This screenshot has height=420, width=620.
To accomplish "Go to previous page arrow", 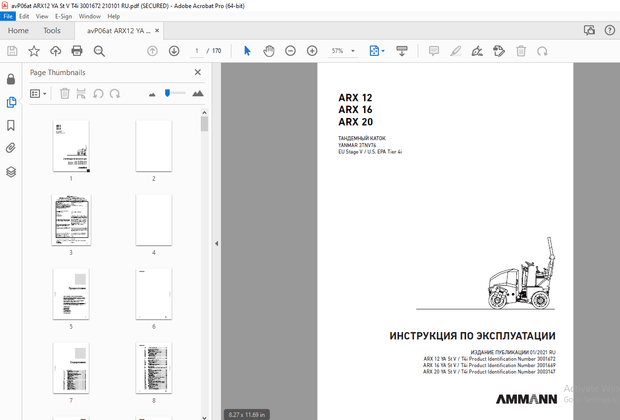I will click(152, 51).
